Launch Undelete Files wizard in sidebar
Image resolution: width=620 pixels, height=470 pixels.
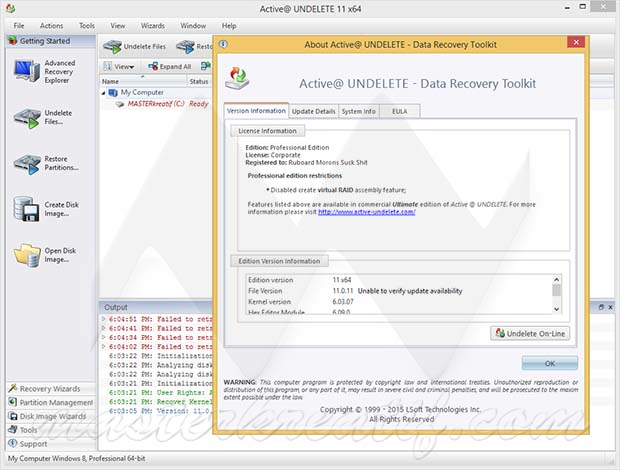click(26, 118)
